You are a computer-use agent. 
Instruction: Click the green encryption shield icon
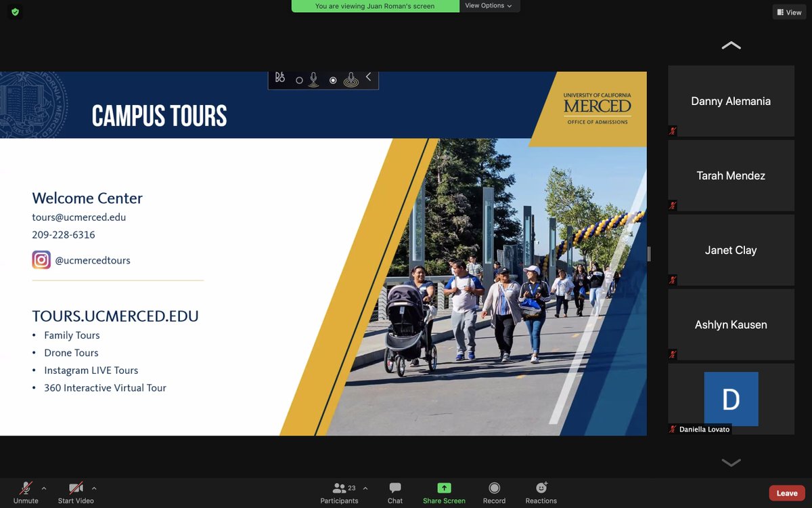pyautogui.click(x=15, y=12)
